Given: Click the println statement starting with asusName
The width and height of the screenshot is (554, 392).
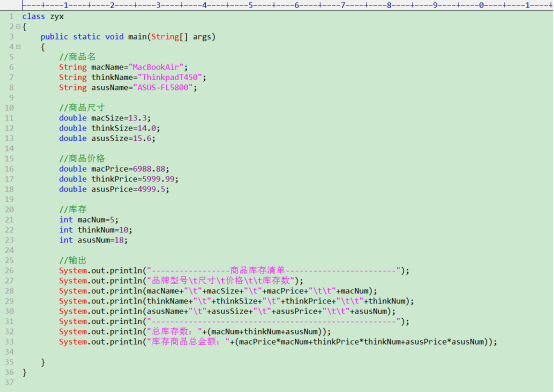Looking at the screenshot, I should (x=227, y=311).
